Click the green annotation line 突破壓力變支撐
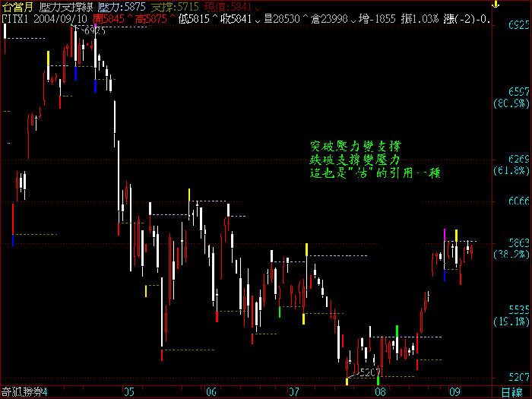Screen dimensions: 532x399 pos(356,147)
